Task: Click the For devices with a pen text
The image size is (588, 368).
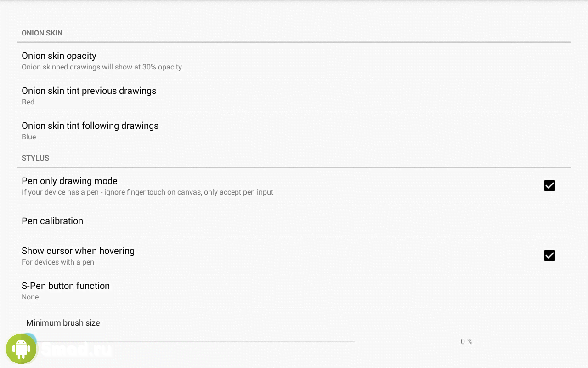Action: (x=58, y=262)
